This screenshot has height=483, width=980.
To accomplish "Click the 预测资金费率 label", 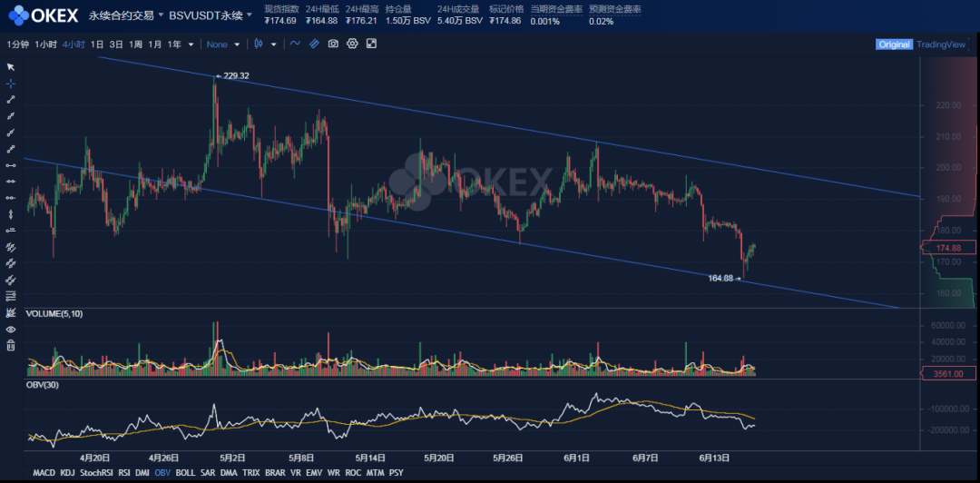I will (615, 9).
